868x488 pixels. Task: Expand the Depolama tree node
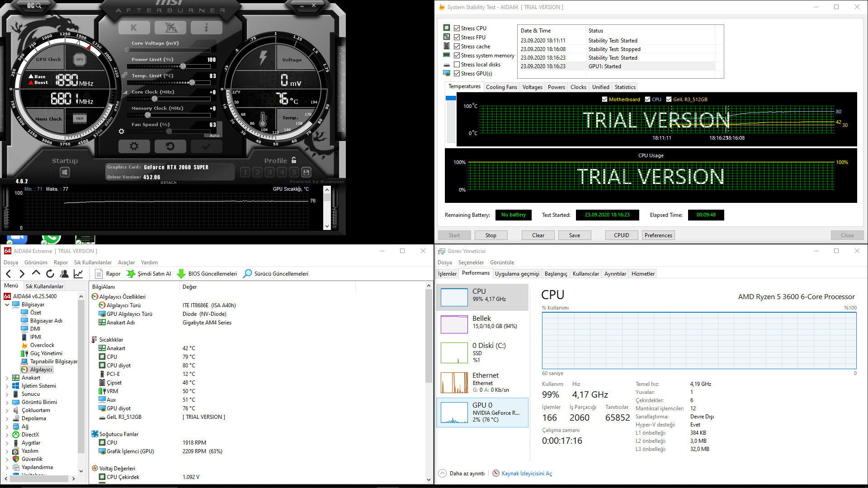(x=7, y=419)
